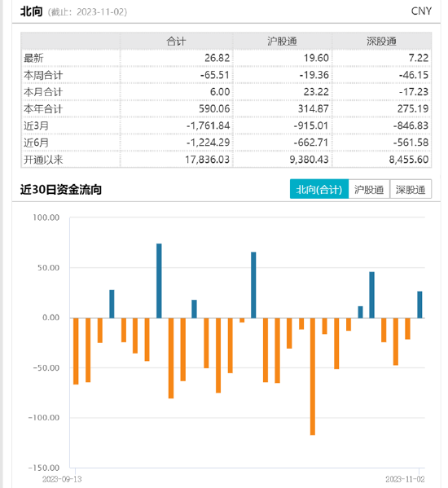Click the value -65.51 cell

(x=215, y=75)
